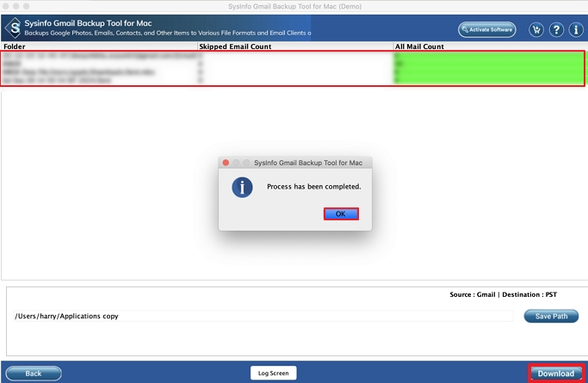The height and width of the screenshot is (383, 588).
Task: Open the shopping cart purchase icon
Action: [x=536, y=29]
